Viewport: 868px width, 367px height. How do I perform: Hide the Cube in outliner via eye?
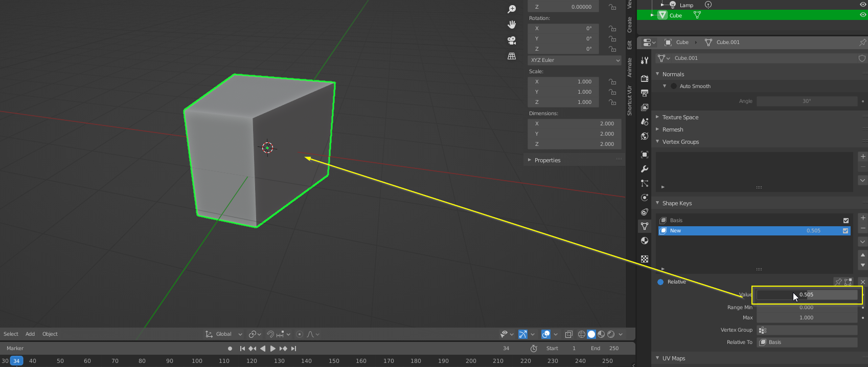tap(863, 15)
